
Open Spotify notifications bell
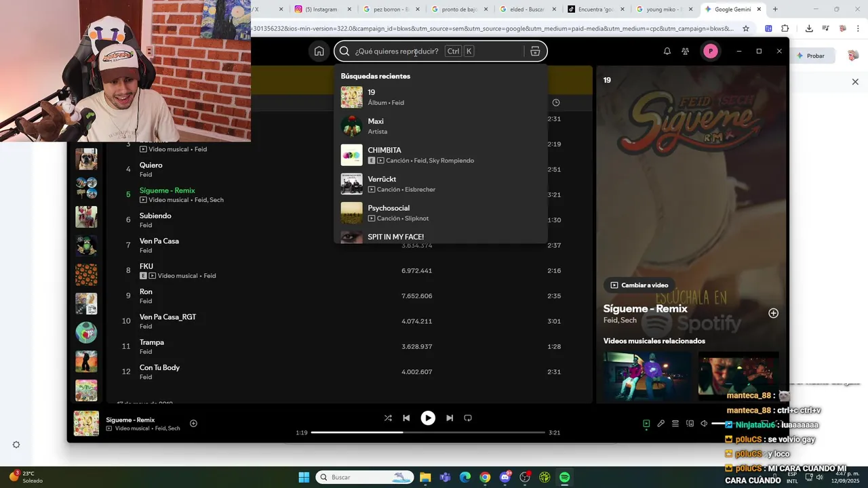pyautogui.click(x=667, y=52)
